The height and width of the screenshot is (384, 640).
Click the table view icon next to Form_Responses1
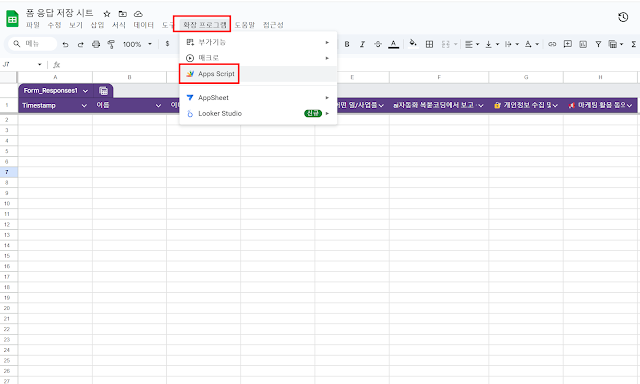pos(104,91)
